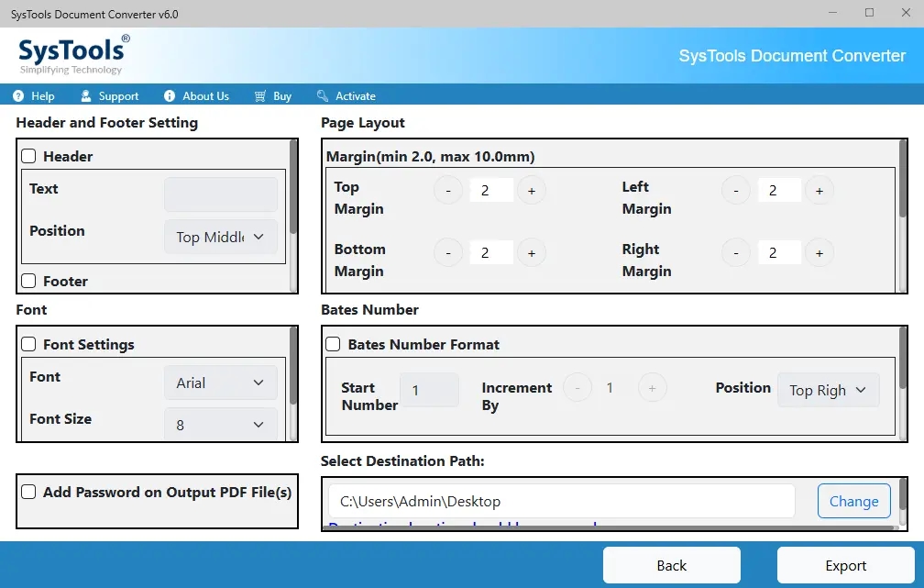Click the "Page Layout" heading
Image resolution: width=924 pixels, height=588 pixels.
click(x=363, y=123)
